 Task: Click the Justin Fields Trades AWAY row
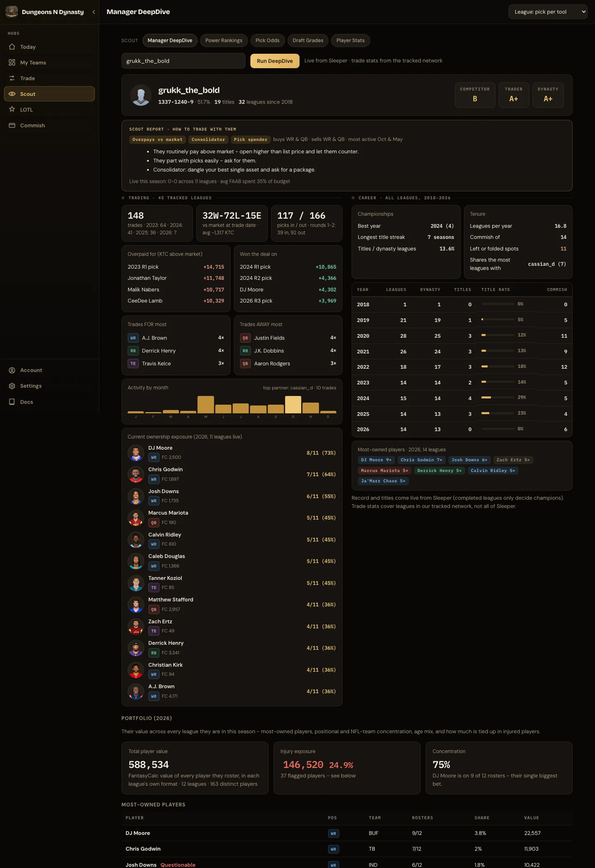pos(288,338)
